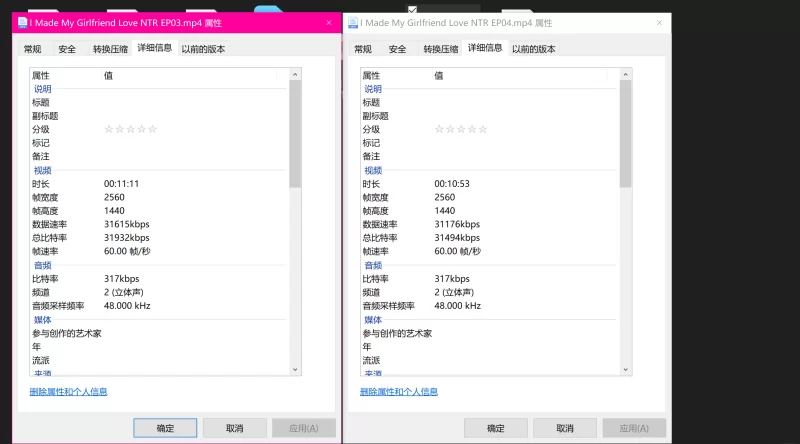Click 确定 button in EP03 properties
Image resolution: width=800 pixels, height=444 pixels.
click(165, 428)
